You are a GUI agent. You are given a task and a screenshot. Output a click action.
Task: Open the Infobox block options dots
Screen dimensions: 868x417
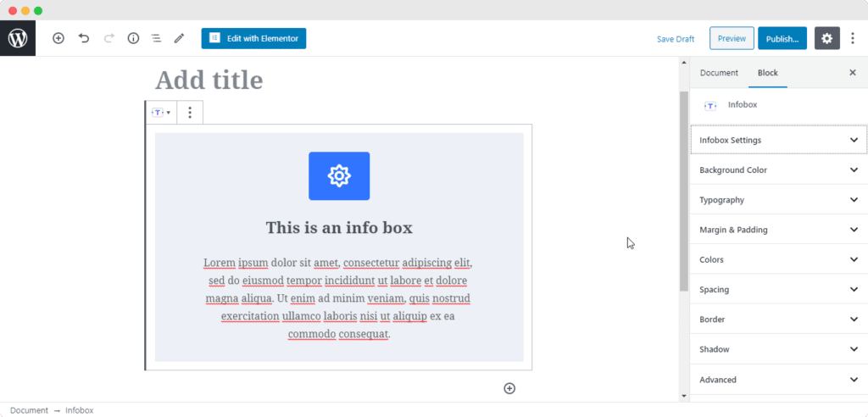190,112
